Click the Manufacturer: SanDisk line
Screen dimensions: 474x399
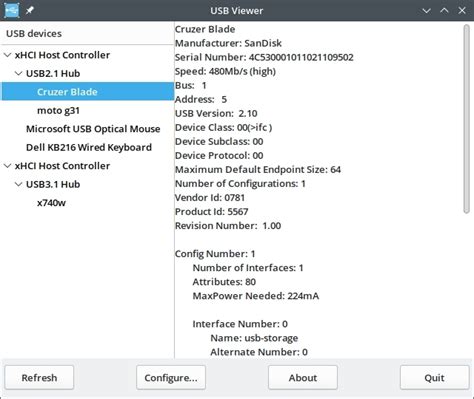point(228,43)
